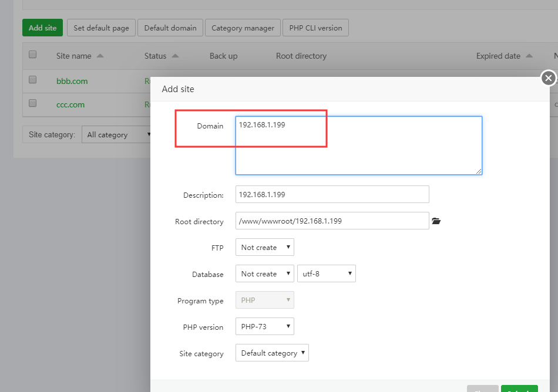The width and height of the screenshot is (558, 392).
Task: Expand the Default category dropdown
Action: click(x=272, y=353)
